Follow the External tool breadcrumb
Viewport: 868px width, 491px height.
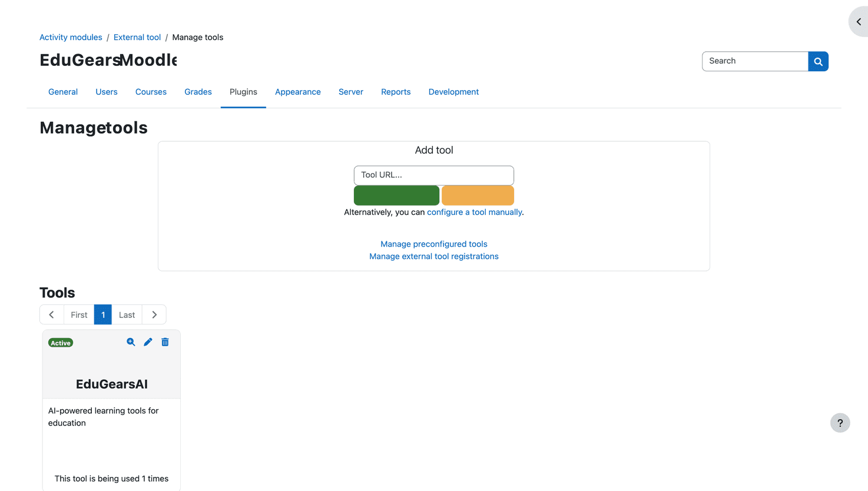coord(137,37)
